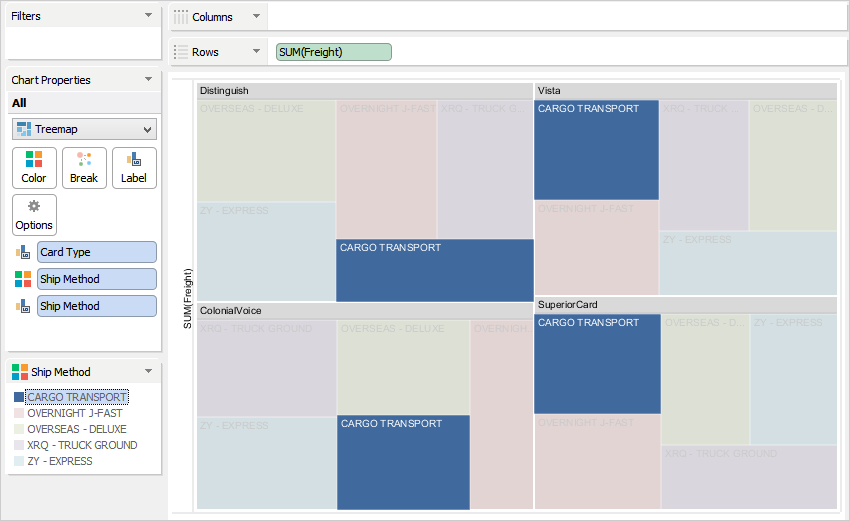Select the Card Type field pill

(96, 252)
